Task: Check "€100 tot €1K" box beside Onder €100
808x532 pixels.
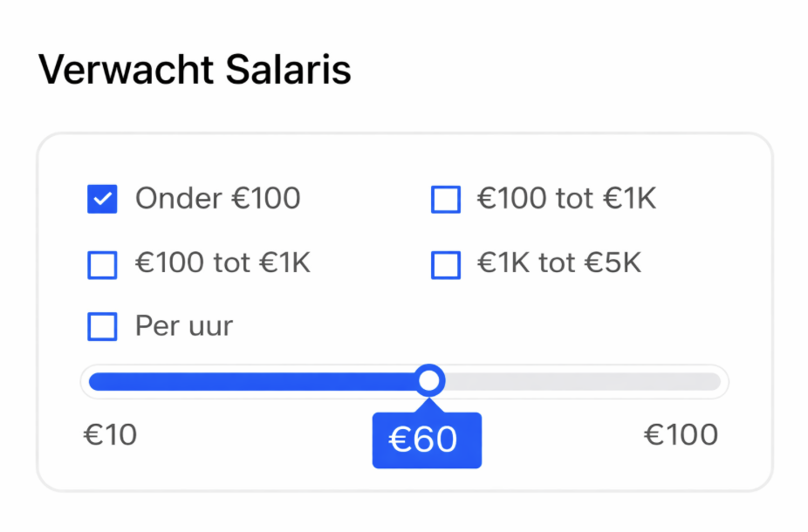Action: pos(446,200)
